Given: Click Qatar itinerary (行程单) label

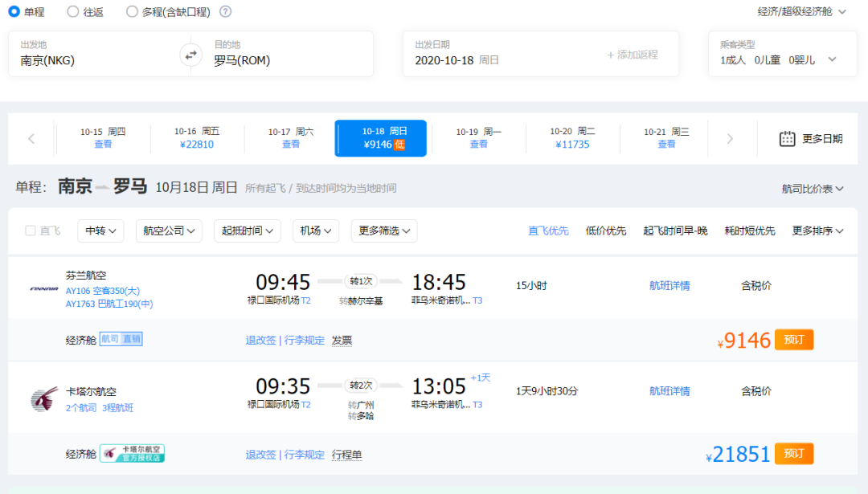Looking at the screenshot, I should pyautogui.click(x=346, y=455).
